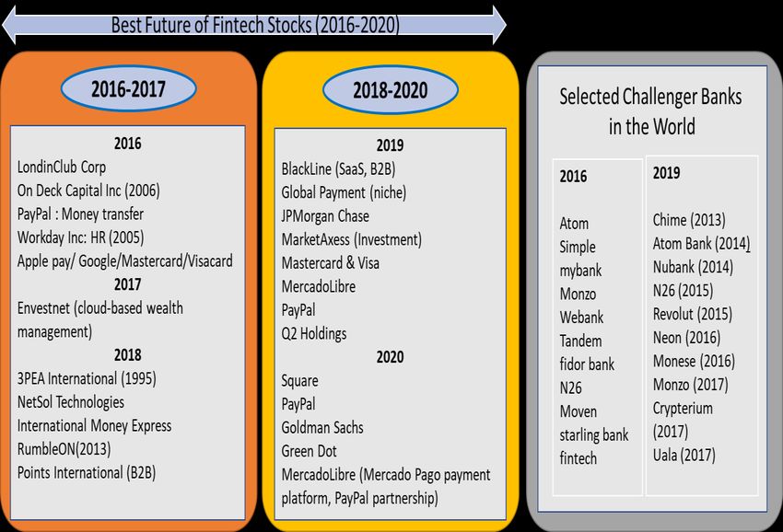Click Revolut (2015) in the 2019 column
The image size is (783, 532).
tap(692, 314)
